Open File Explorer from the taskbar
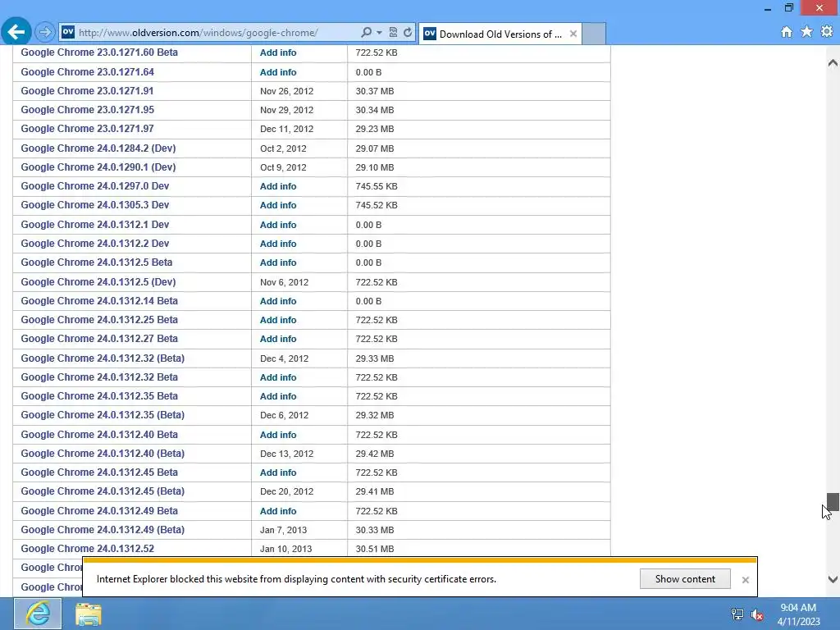This screenshot has height=630, width=840. 89,614
